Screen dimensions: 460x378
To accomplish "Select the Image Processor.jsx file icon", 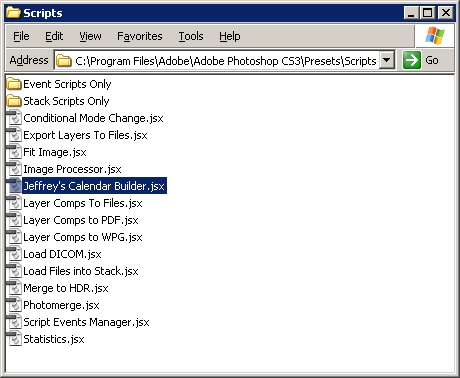I will point(14,169).
